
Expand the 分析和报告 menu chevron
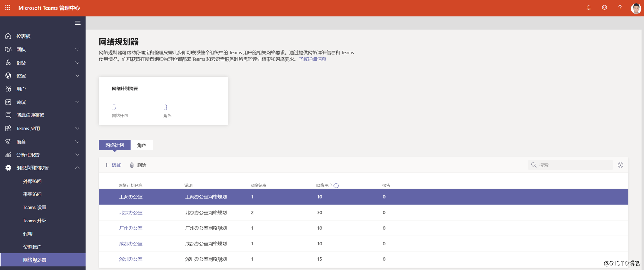point(77,154)
